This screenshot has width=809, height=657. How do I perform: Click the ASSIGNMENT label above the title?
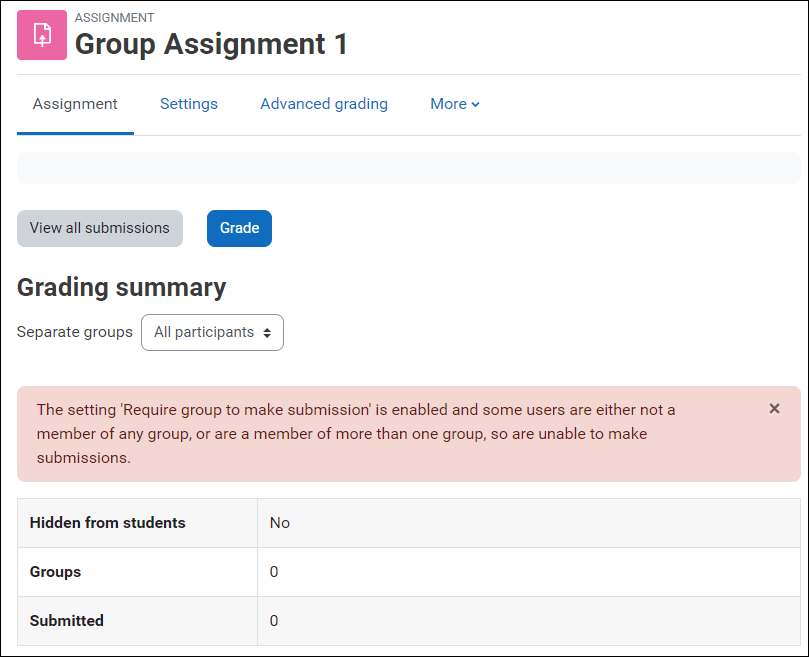tap(113, 17)
